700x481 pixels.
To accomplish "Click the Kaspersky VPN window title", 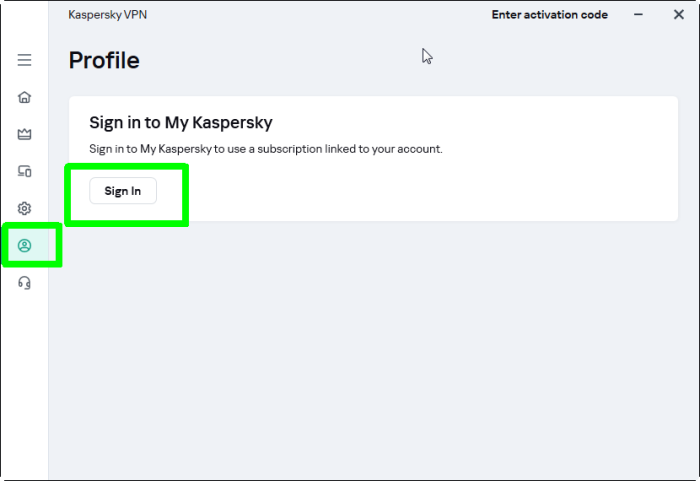I will click(x=108, y=15).
